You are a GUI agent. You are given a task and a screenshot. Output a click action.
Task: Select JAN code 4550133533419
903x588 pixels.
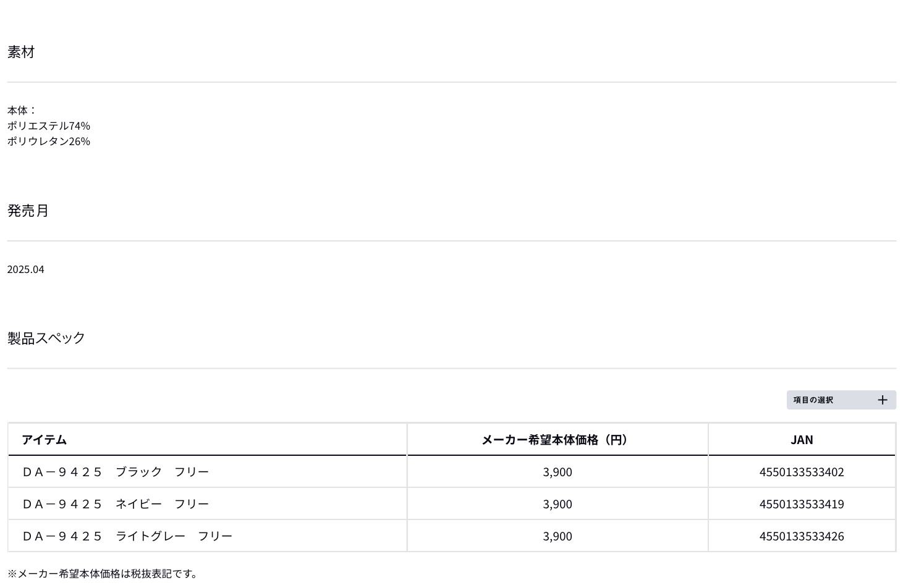point(802,504)
